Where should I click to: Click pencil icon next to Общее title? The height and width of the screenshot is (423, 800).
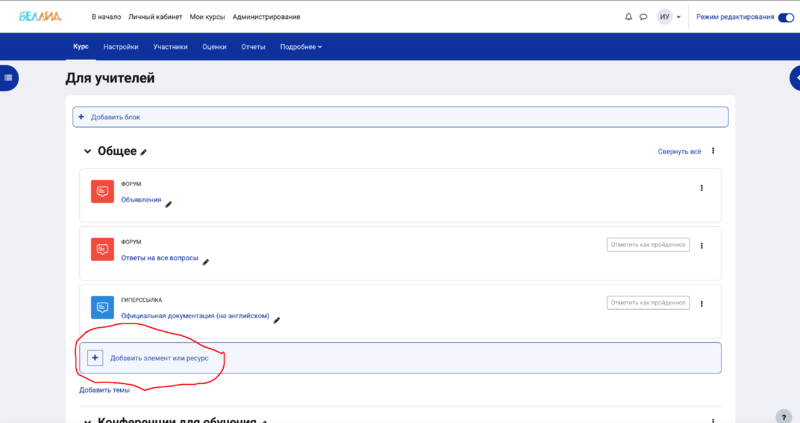coord(144,152)
